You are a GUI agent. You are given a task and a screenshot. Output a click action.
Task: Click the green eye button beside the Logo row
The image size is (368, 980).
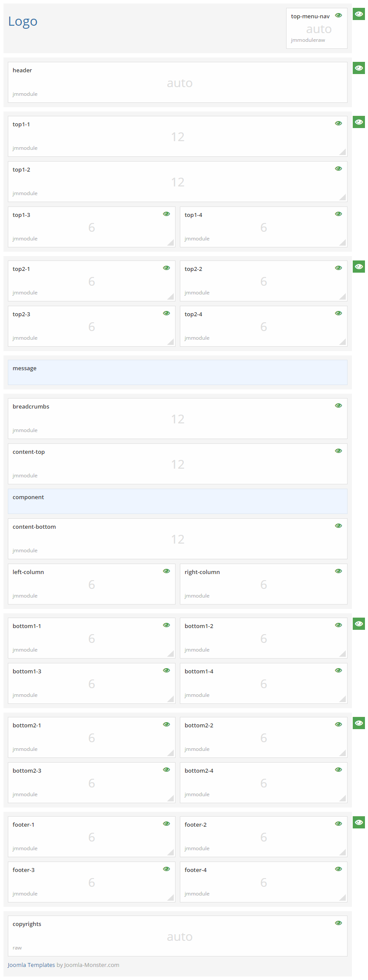pos(358,14)
